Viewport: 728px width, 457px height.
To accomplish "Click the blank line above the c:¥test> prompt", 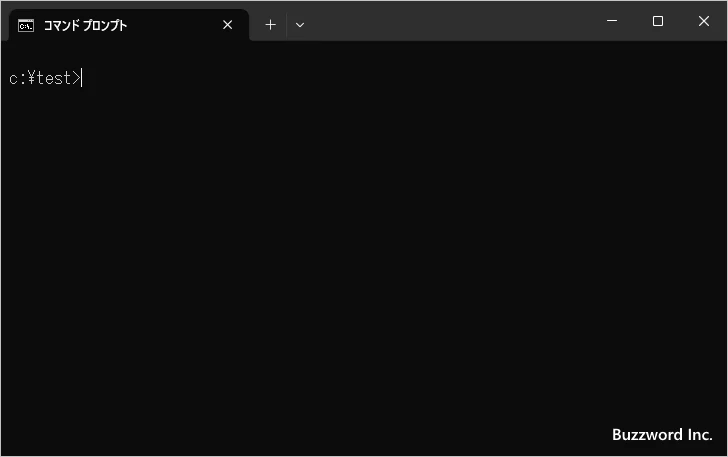I will (x=200, y=56).
